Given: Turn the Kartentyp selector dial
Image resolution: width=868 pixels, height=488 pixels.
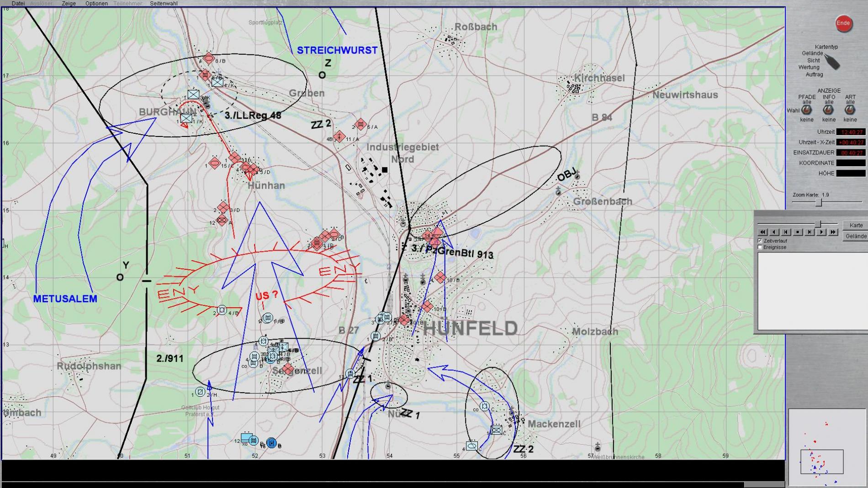Looking at the screenshot, I should (832, 62).
